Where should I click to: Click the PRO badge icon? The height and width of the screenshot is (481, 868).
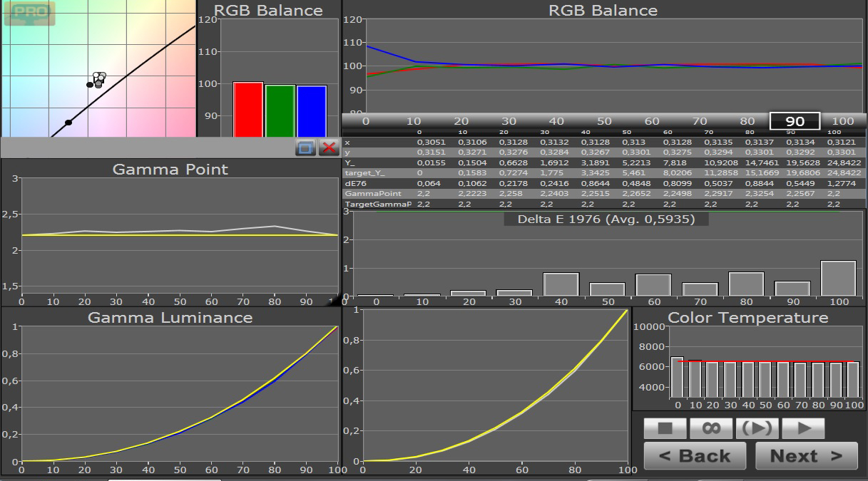[x=31, y=13]
